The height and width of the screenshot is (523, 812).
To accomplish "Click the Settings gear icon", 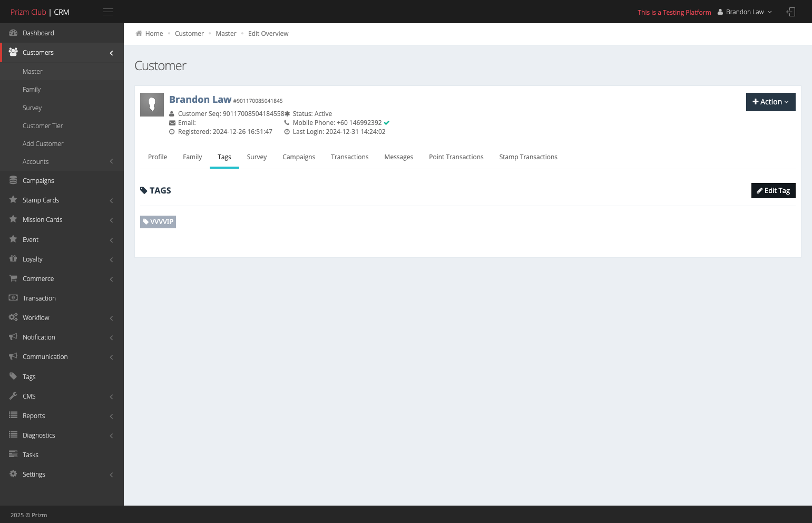I will click(13, 474).
